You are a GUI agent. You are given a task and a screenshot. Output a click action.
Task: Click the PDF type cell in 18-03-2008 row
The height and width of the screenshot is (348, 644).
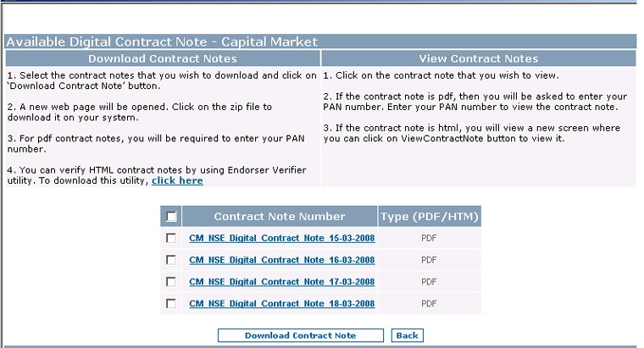[x=429, y=303]
